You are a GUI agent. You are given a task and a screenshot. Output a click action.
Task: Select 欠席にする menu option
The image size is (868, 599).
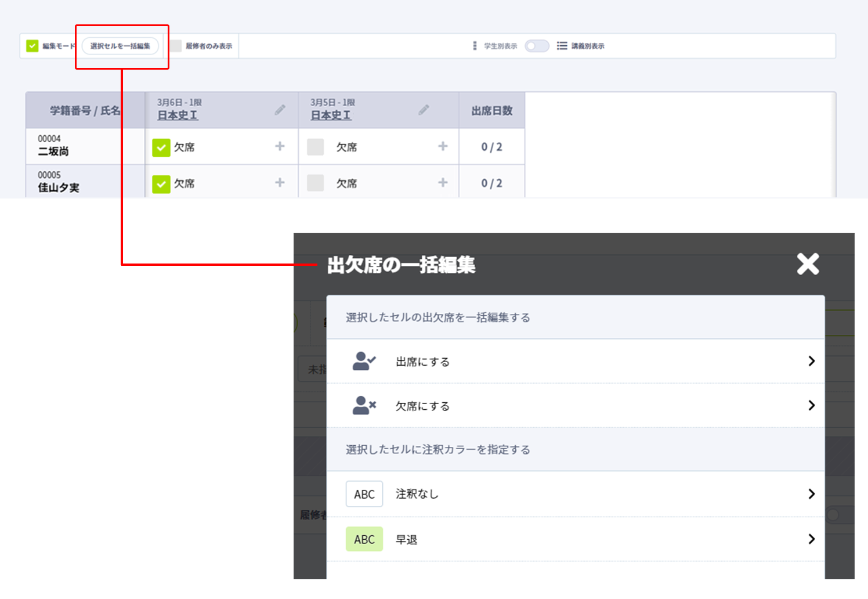422,406
